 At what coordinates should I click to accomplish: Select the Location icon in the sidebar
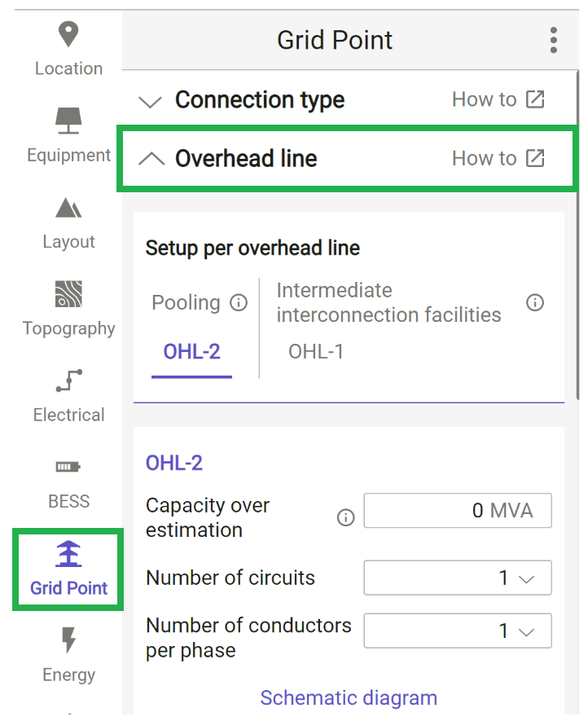tap(68, 34)
